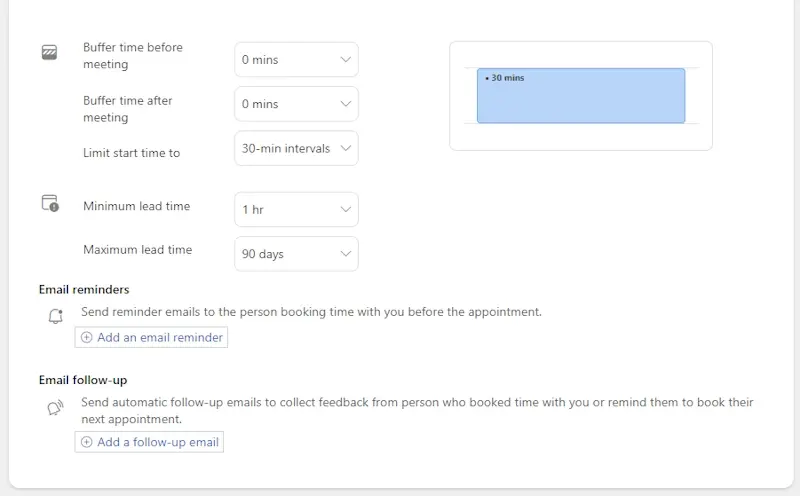This screenshot has width=800, height=496.
Task: Click the 'Maximum lead time' label
Action: pyautogui.click(x=137, y=250)
